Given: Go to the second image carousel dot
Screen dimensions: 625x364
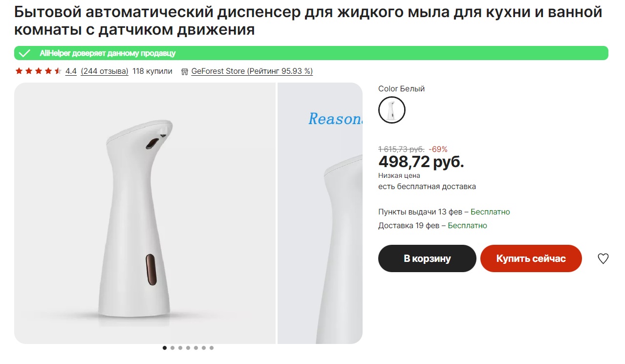Looking at the screenshot, I should point(172,348).
